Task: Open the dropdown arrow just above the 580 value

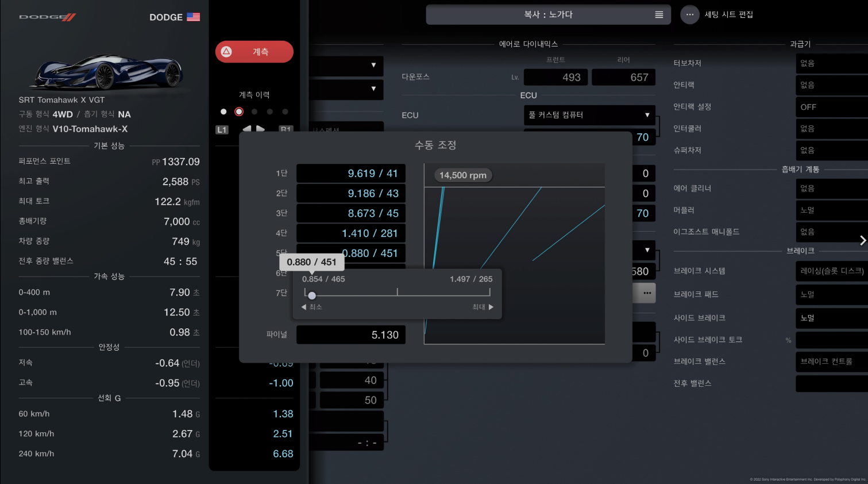Action: pos(647,250)
